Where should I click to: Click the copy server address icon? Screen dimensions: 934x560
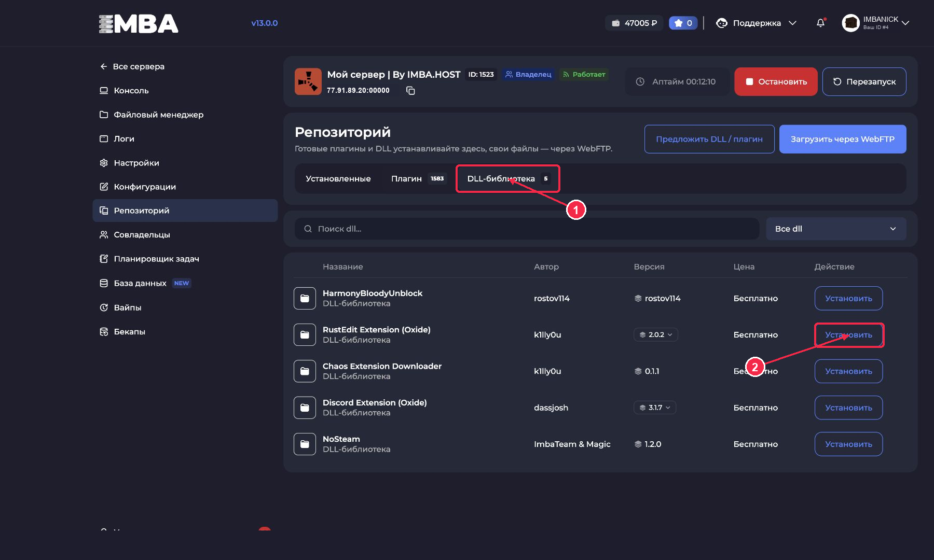[x=410, y=91]
